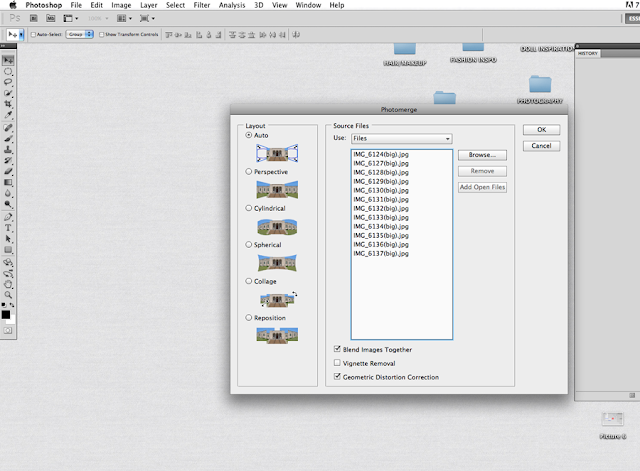
Task: Confirm Photomerge with OK button
Action: (x=541, y=129)
